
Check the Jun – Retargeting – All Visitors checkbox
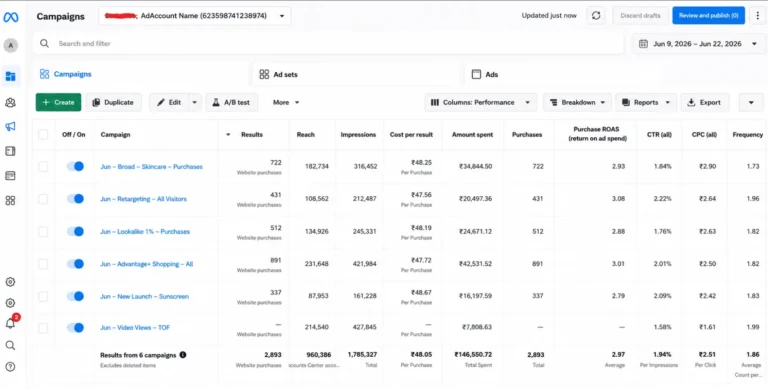click(x=43, y=199)
